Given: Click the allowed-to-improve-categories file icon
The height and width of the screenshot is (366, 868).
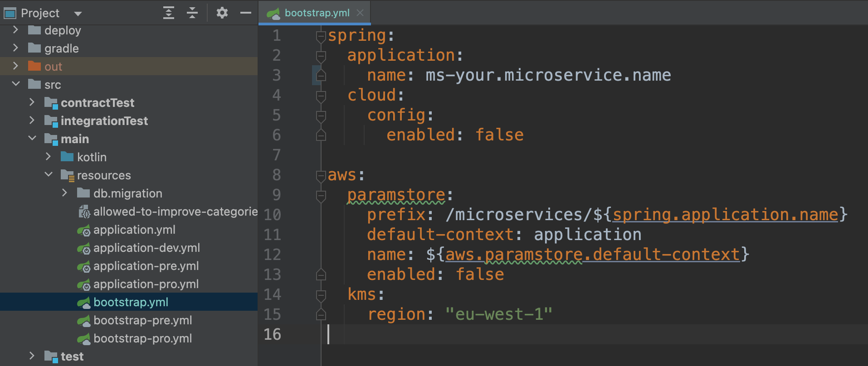Looking at the screenshot, I should (84, 212).
